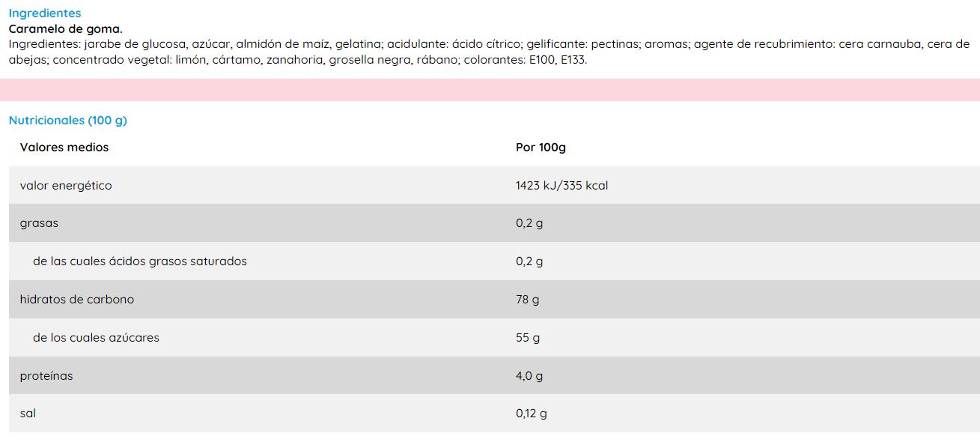The width and height of the screenshot is (980, 442).
Task: Click the grasas 0,2 g value
Action: pyautogui.click(x=529, y=223)
